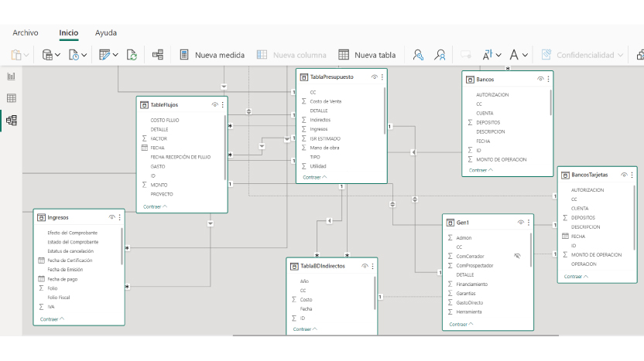The width and height of the screenshot is (644, 361).
Task: Switch to the Table data view icon
Action: pyautogui.click(x=12, y=98)
